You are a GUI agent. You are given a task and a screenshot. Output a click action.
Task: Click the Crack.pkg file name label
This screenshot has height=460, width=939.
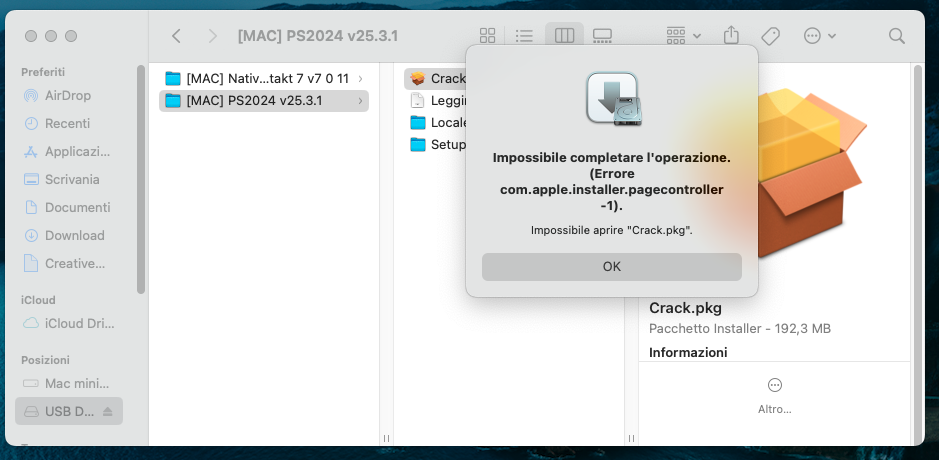click(685, 308)
